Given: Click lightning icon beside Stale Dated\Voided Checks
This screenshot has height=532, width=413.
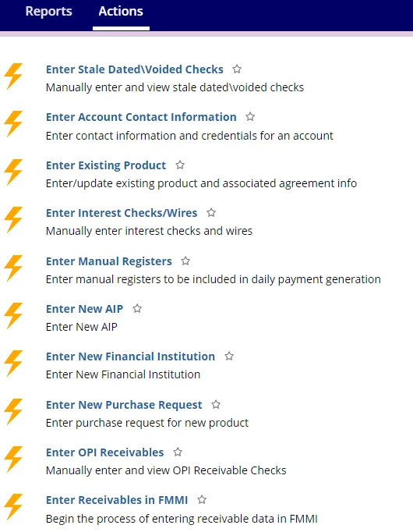Looking at the screenshot, I should tap(13, 76).
